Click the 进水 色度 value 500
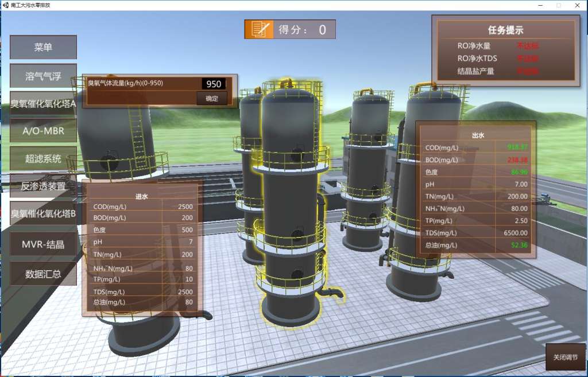588x377 pixels. coord(187,230)
